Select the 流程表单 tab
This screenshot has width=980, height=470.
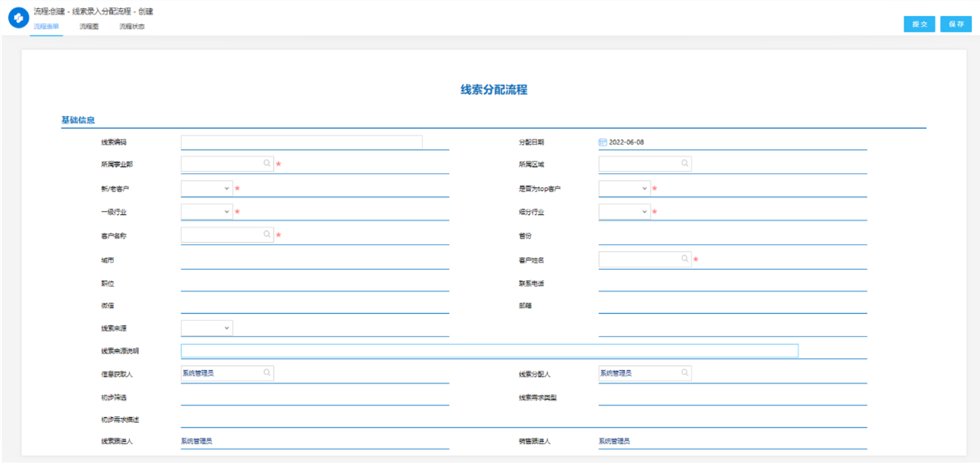click(47, 26)
